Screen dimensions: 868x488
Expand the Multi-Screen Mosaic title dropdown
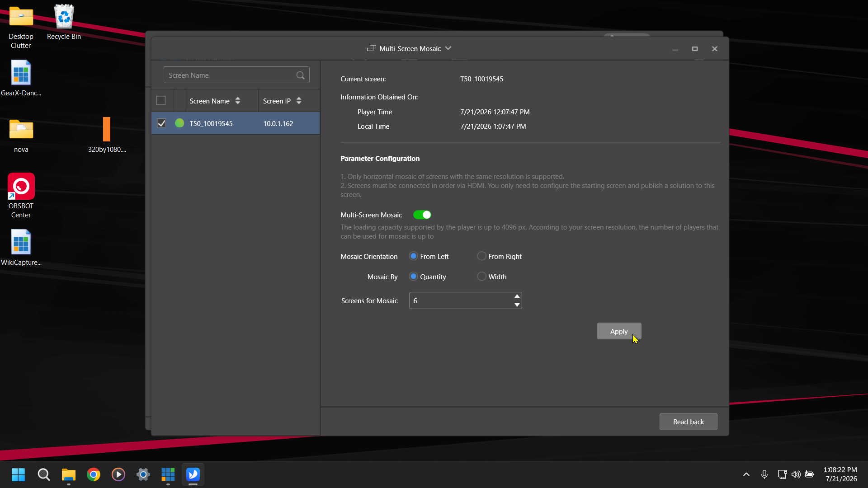[448, 48]
